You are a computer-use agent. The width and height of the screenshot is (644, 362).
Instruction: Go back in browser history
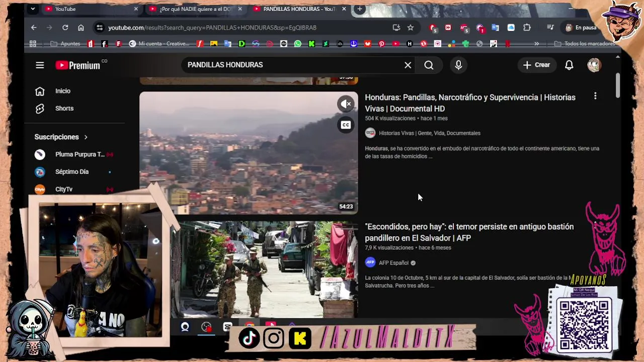tap(34, 28)
